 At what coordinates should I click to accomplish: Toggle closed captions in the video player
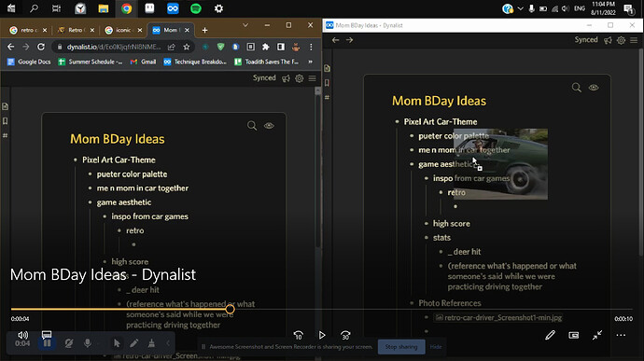[x=47, y=335]
